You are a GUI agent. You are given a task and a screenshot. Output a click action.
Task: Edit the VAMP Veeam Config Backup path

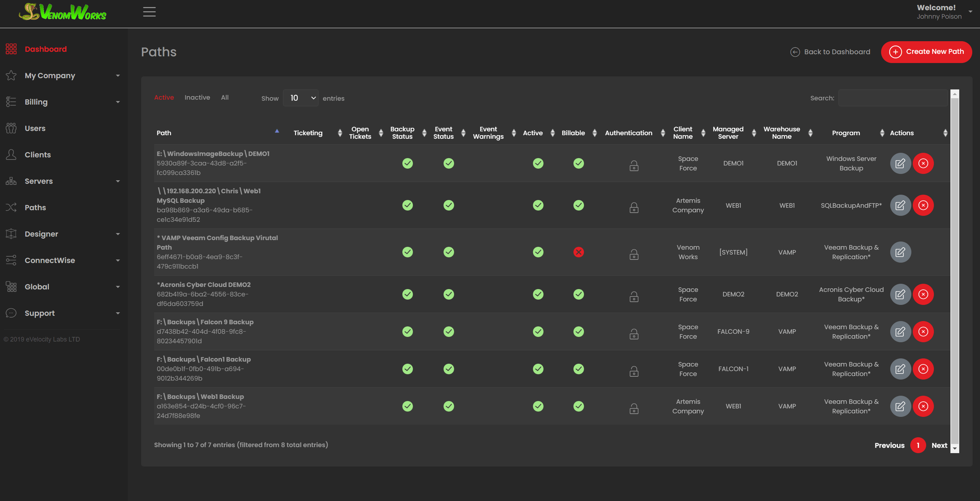click(900, 252)
